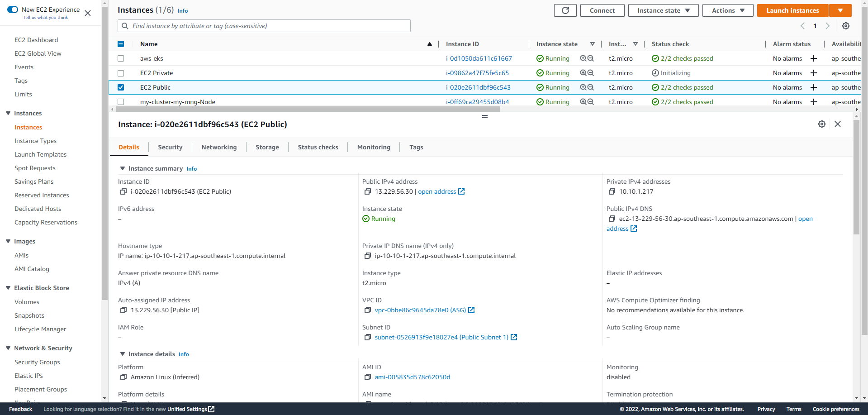This screenshot has width=868, height=415.
Task: Click the zoom-in state filter icon for aws-eks row
Action: 583,58
